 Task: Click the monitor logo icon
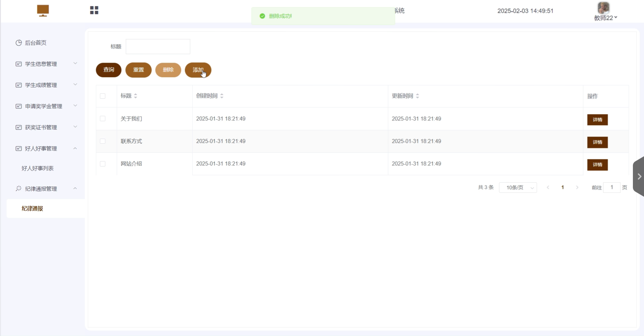pyautogui.click(x=43, y=10)
